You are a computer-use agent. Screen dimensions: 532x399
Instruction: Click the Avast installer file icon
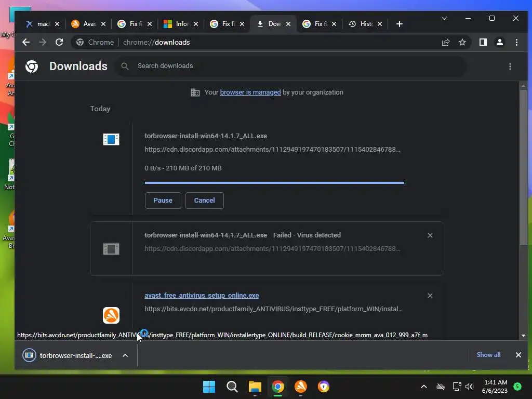point(111,315)
